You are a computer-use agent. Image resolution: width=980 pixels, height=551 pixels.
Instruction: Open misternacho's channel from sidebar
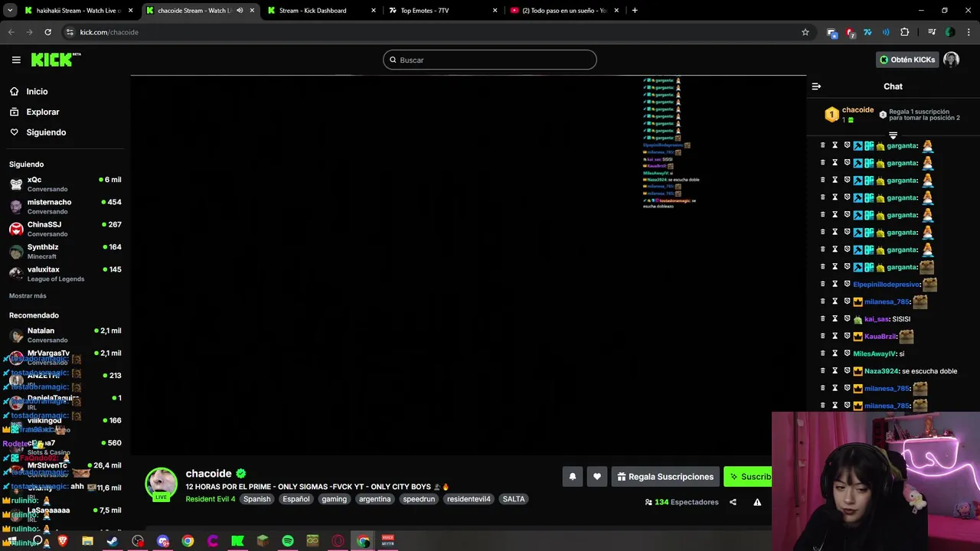[65, 206]
